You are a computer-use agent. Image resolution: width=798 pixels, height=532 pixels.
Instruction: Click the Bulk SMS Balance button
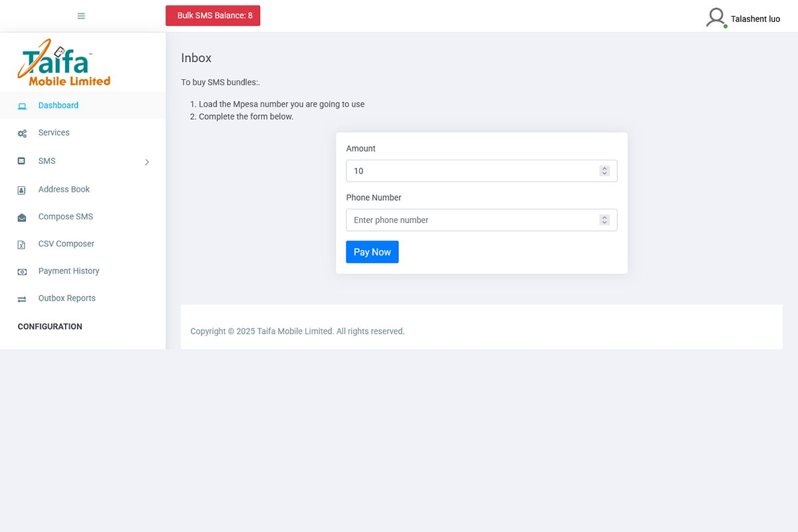(x=213, y=16)
